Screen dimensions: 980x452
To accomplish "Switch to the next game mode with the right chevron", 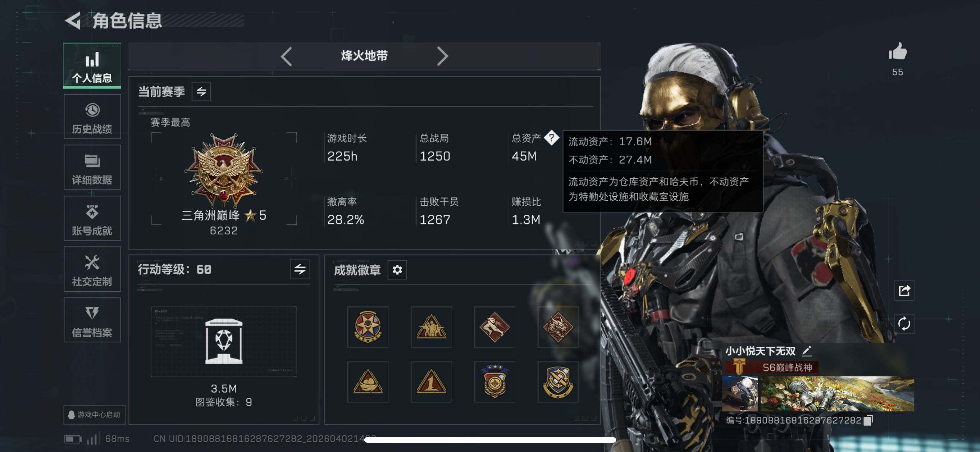I will point(442,56).
